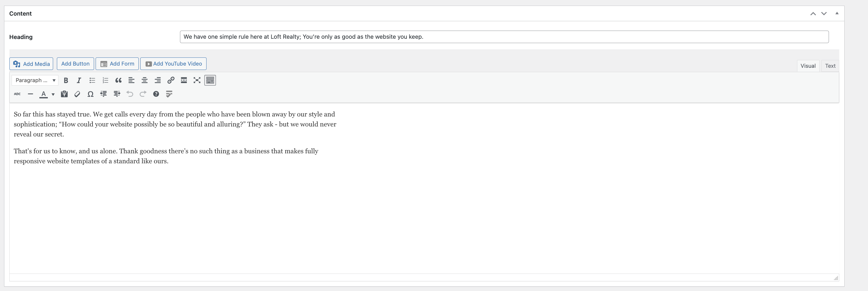Move the Content panel up
This screenshot has height=291, width=868.
(x=813, y=13)
